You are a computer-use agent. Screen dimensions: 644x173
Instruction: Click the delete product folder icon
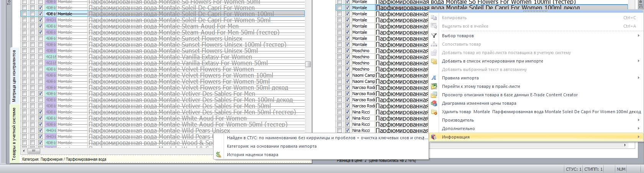click(434, 112)
